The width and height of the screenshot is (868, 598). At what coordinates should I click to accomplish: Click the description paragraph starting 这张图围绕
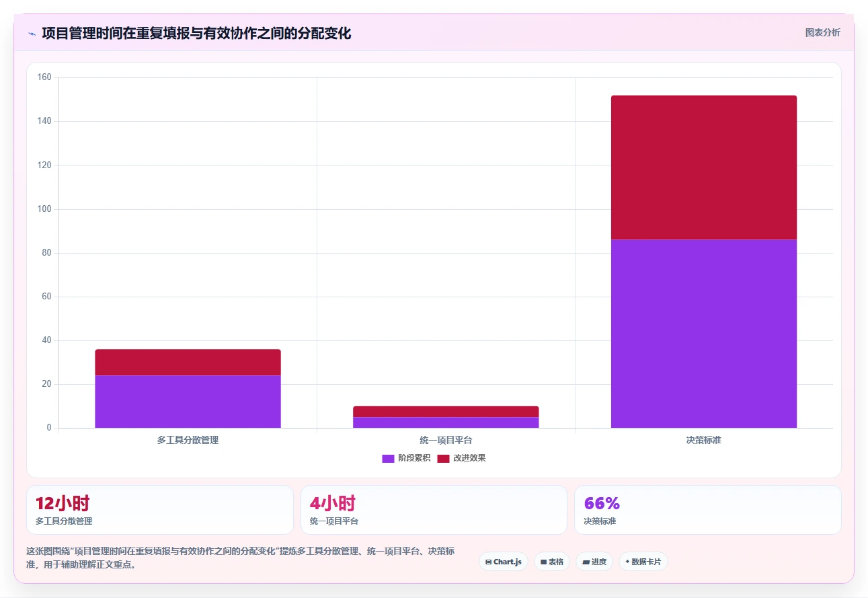[241, 558]
